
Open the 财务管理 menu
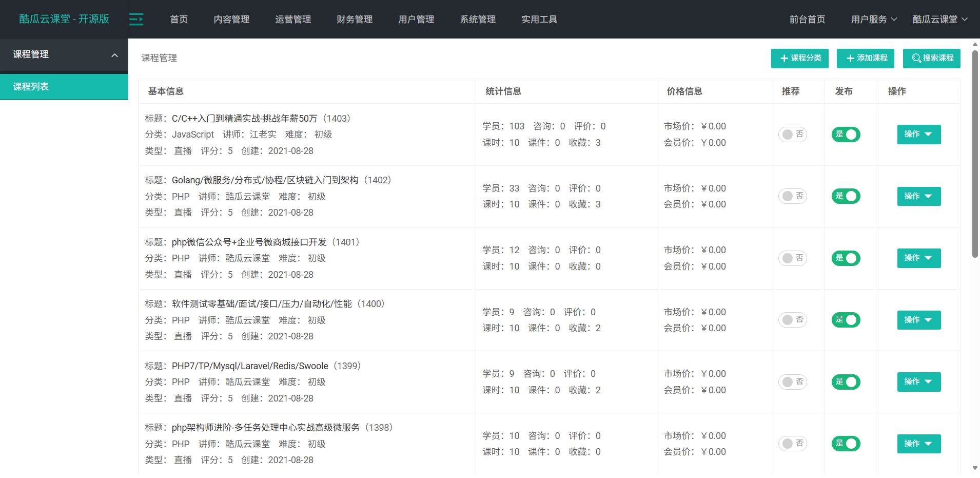(354, 19)
